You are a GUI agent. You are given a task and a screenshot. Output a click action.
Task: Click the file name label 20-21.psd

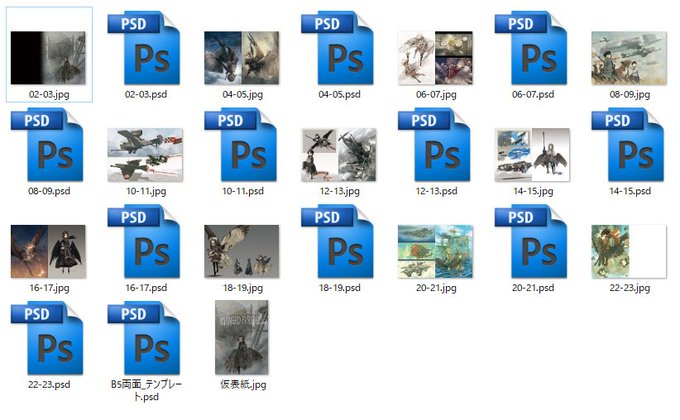click(533, 288)
